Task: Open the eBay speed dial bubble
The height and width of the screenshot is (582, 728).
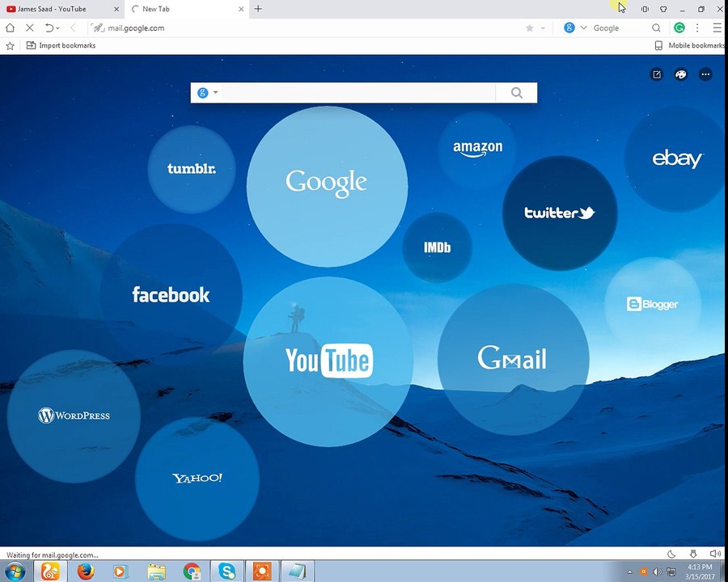Action: [x=676, y=158]
